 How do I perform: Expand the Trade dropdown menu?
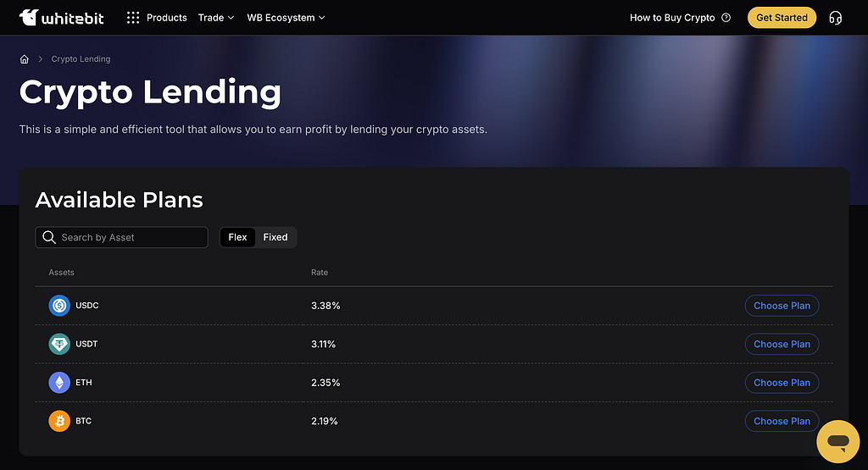(x=216, y=18)
